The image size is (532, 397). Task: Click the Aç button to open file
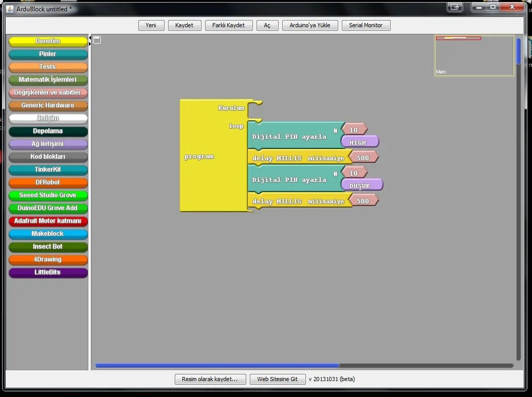point(267,26)
